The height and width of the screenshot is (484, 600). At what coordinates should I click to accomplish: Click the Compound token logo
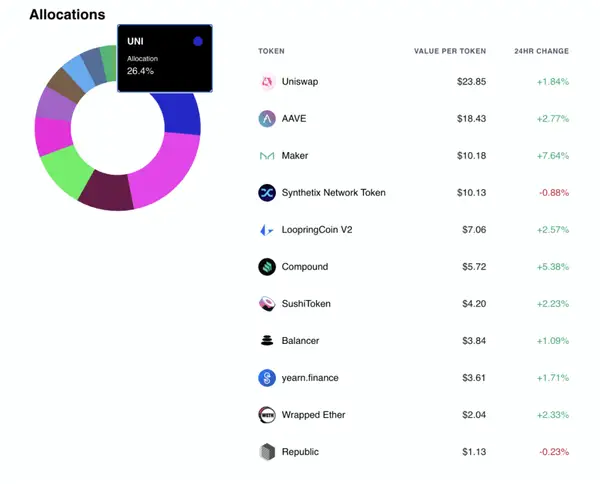coord(267,267)
